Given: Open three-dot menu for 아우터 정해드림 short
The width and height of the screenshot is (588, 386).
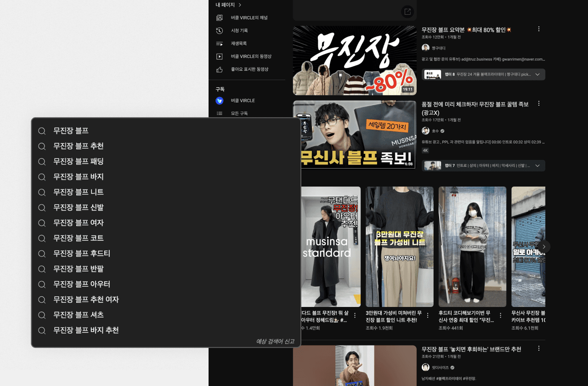Looking at the screenshot, I should click(355, 315).
